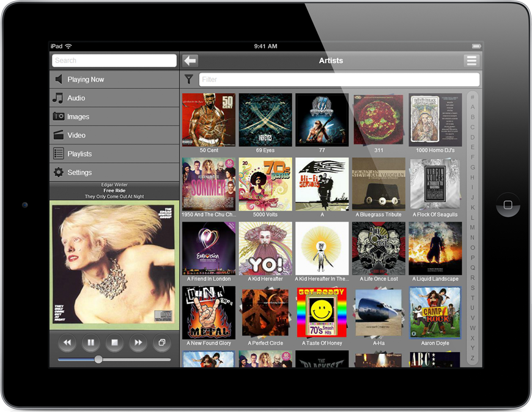Rewind to previous track

click(67, 342)
